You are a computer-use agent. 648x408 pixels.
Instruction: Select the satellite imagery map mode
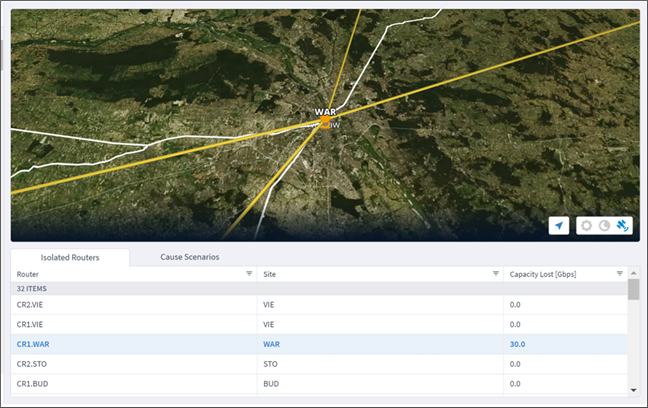622,226
